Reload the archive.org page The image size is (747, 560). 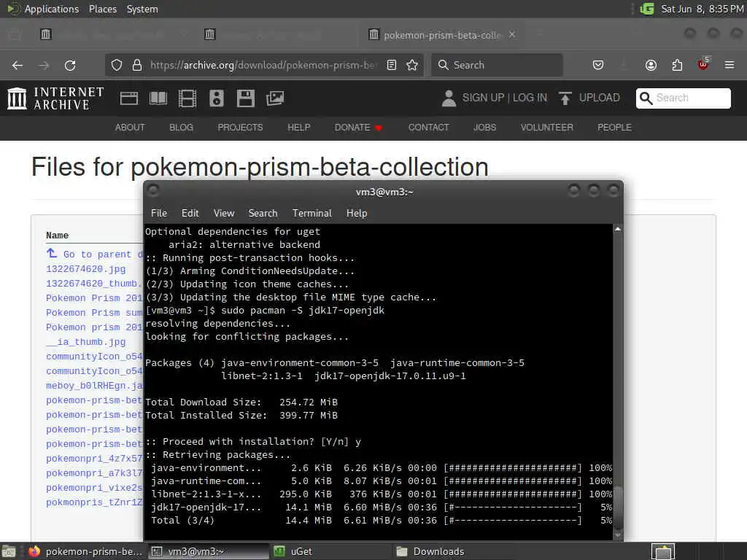[x=70, y=65]
